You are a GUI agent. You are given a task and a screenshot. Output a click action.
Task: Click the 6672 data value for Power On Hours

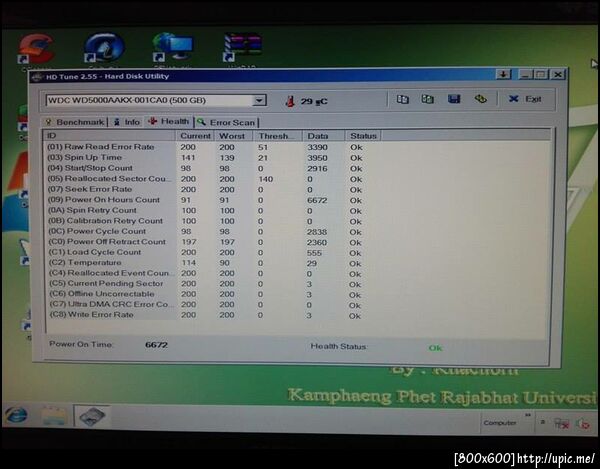click(317, 200)
